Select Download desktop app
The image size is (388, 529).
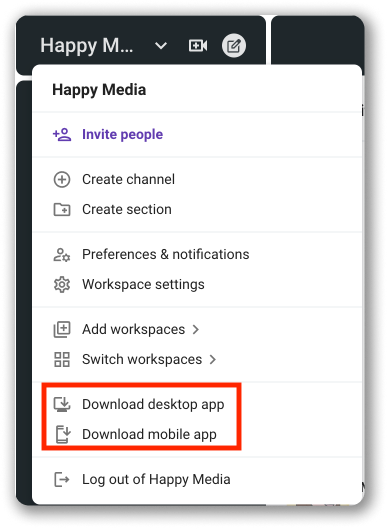click(153, 405)
